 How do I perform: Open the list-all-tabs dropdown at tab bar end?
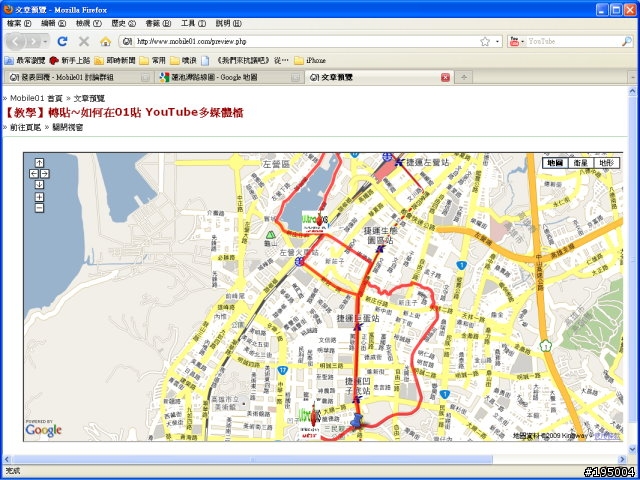coord(632,77)
